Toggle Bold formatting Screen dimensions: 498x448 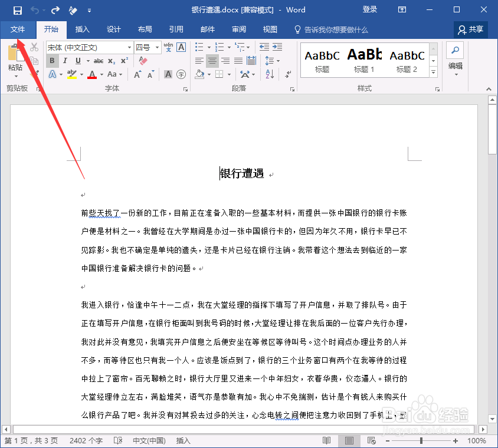pos(52,61)
